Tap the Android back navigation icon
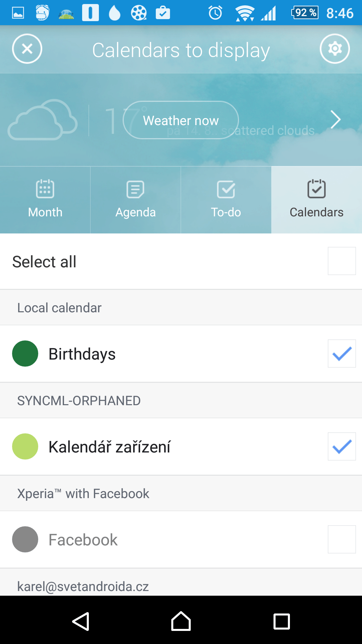Screen dimensions: 362x644 click(x=81, y=622)
